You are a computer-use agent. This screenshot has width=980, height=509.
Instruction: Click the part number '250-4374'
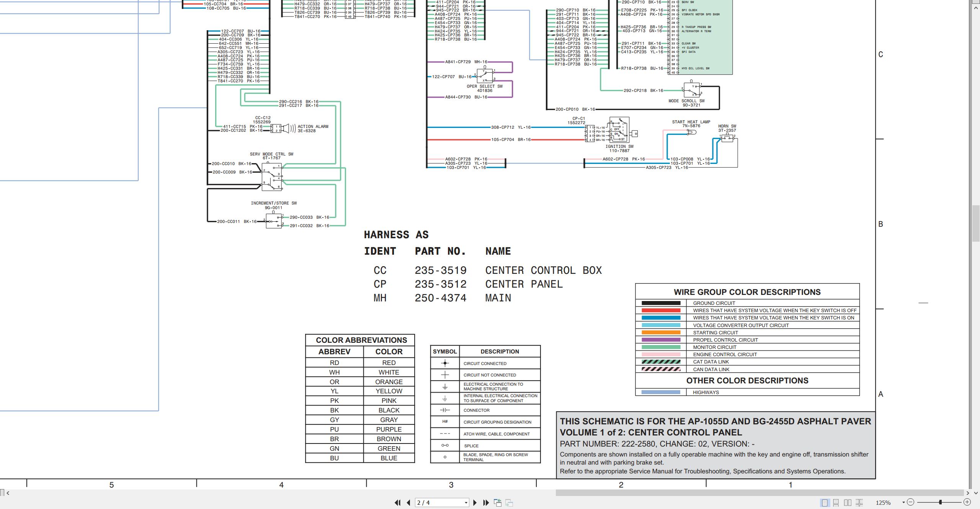pyautogui.click(x=441, y=298)
